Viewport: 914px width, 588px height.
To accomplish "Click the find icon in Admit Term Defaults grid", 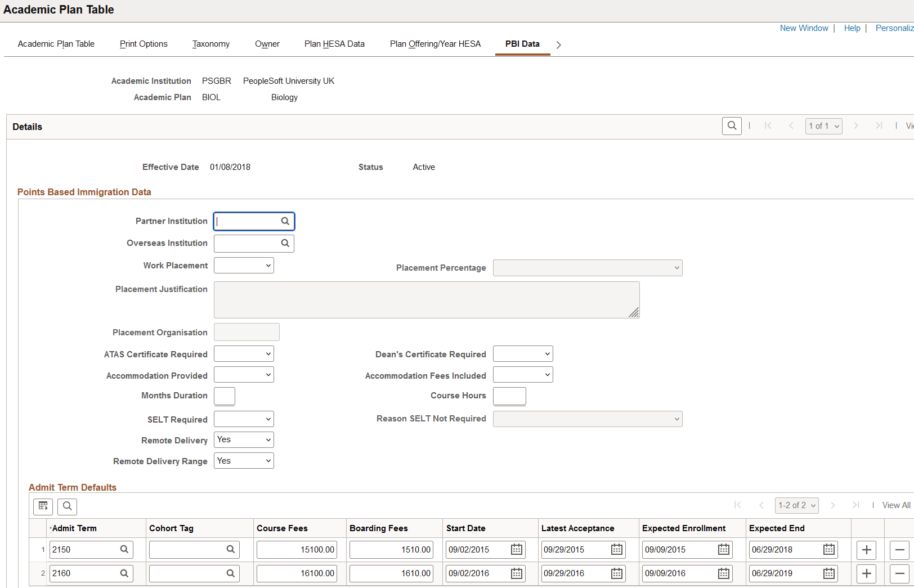I will point(68,506).
